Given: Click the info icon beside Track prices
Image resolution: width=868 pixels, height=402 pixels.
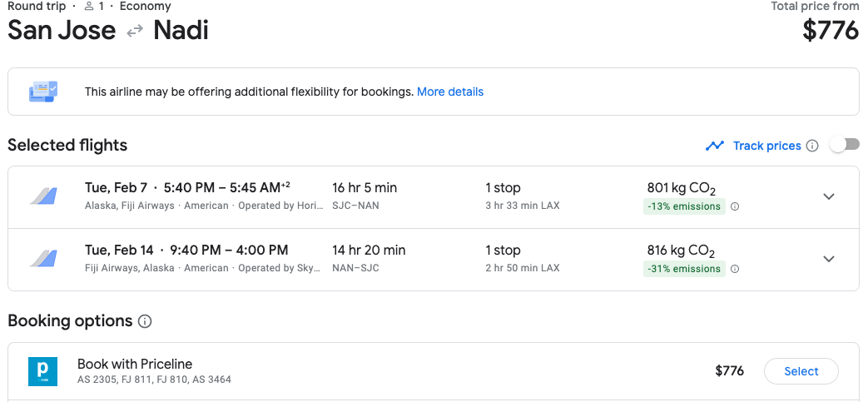Looking at the screenshot, I should [x=812, y=146].
